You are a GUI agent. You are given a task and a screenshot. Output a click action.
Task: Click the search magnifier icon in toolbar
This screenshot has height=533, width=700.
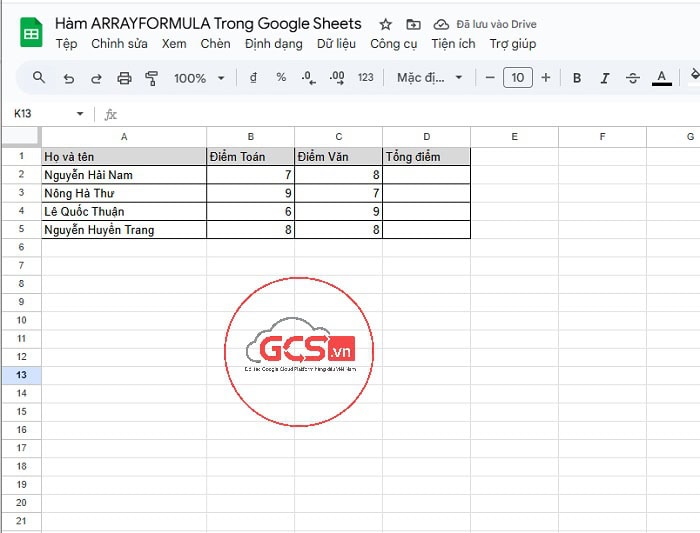point(39,78)
